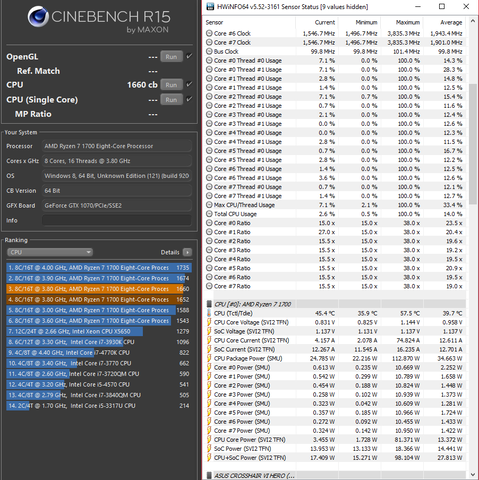Select the Core #3 Thread #1 Usage row

pos(335,124)
